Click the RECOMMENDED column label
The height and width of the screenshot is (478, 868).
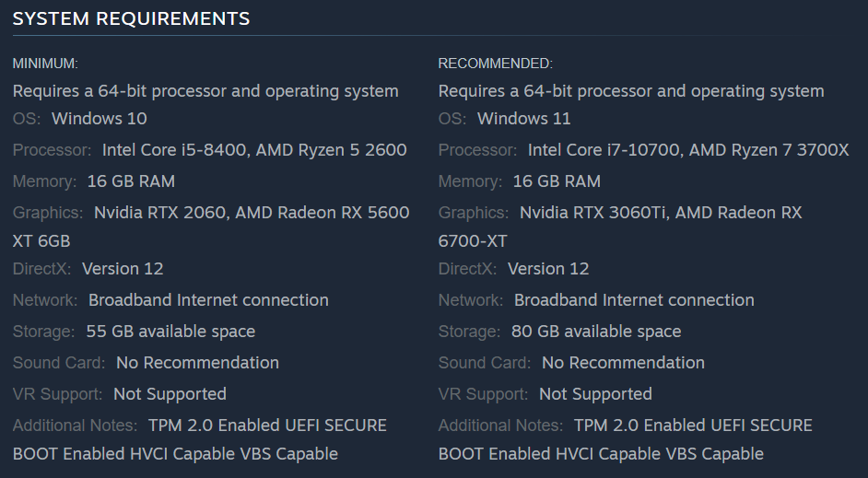pos(495,64)
